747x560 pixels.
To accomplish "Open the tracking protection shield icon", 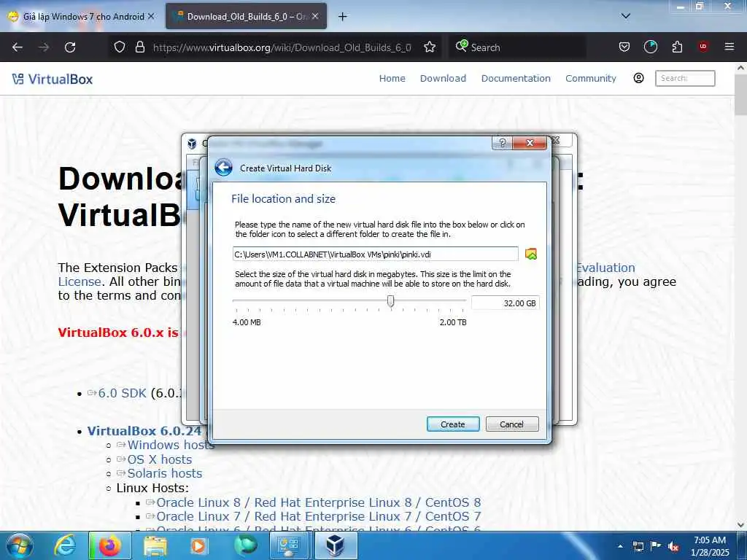I will (120, 47).
